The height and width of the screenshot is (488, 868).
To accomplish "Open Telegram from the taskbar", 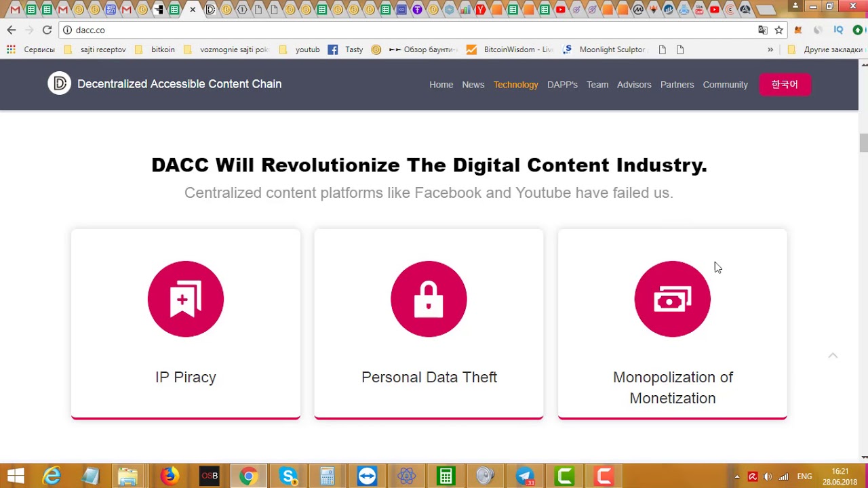I will (x=525, y=476).
